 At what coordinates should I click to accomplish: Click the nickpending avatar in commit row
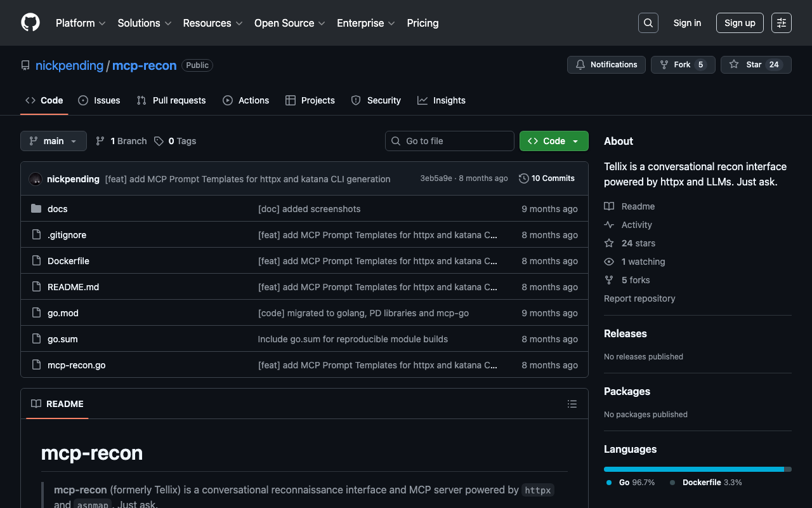[x=36, y=179]
